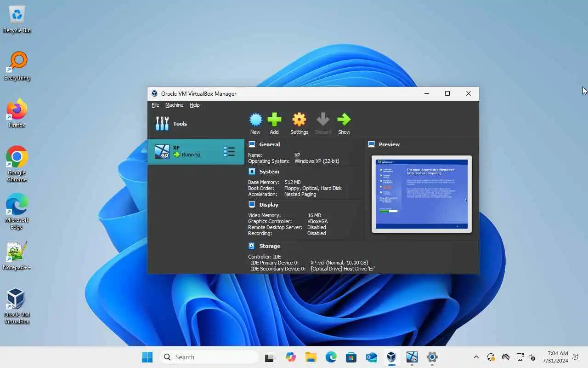Screen dimensions: 588x368
Task: Open the Machine menu
Action: tap(174, 105)
